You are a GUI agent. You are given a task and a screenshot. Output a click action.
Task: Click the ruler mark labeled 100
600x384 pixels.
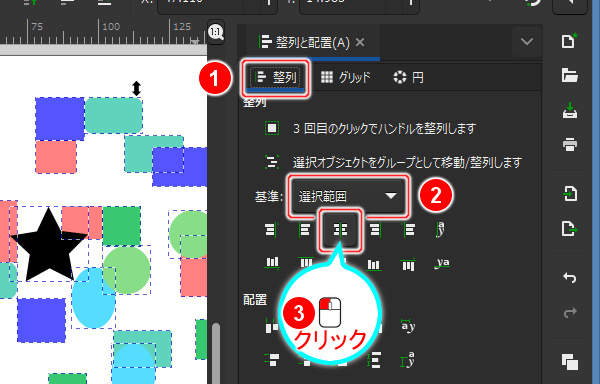point(111,26)
